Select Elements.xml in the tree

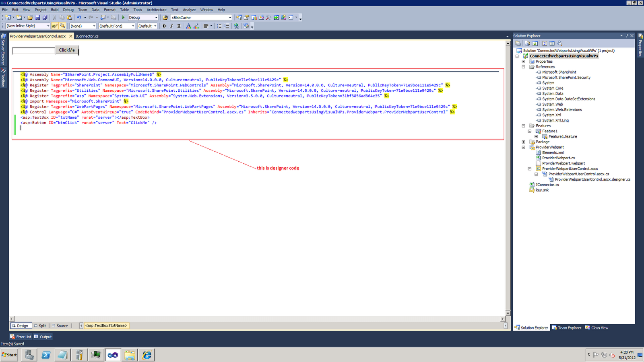pos(553,153)
